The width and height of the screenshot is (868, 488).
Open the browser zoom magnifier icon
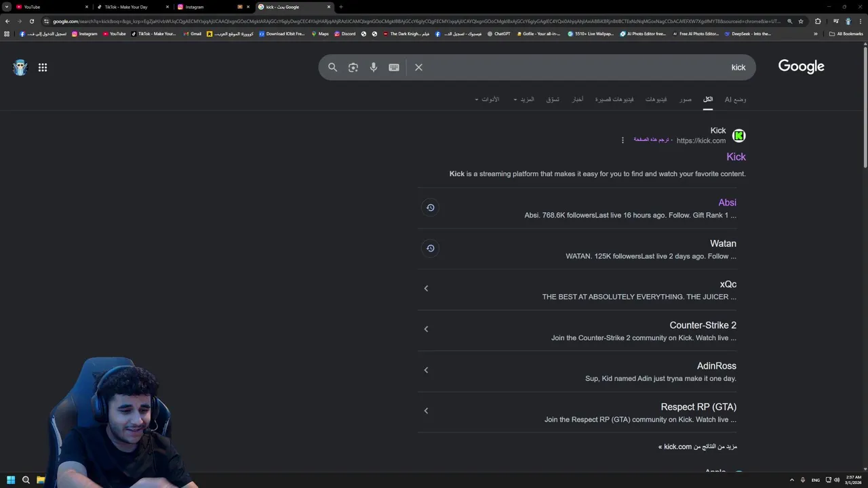pyautogui.click(x=789, y=21)
